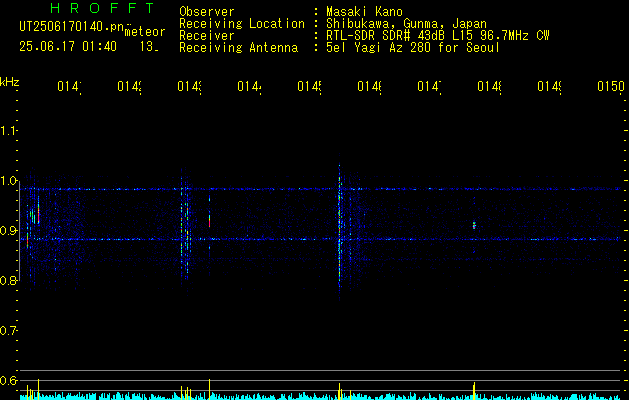
Task: Click the yellow power spike below the 0148 echo
Action: click(x=474, y=391)
